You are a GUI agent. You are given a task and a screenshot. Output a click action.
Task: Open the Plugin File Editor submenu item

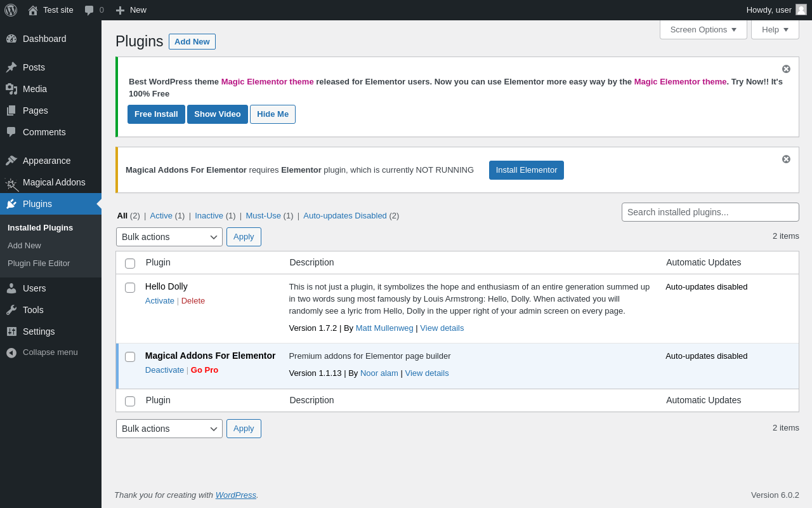pyautogui.click(x=39, y=264)
